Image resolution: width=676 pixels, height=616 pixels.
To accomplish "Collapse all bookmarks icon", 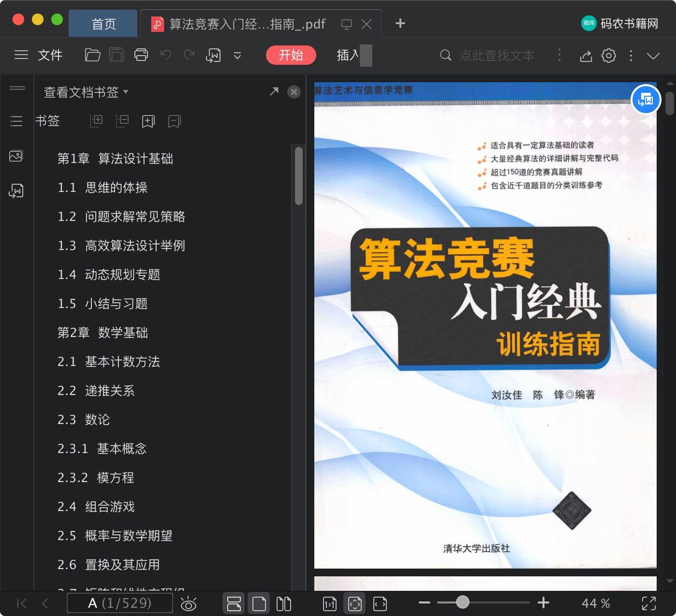I will pyautogui.click(x=122, y=121).
